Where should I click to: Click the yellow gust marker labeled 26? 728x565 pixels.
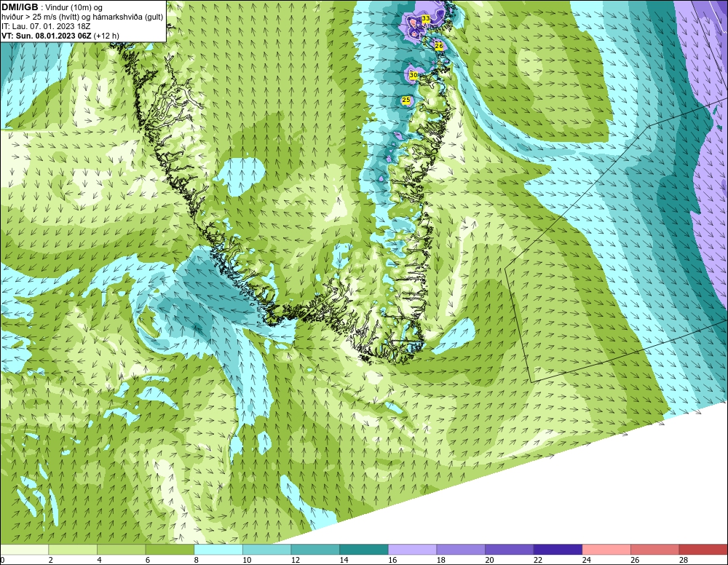(438, 46)
